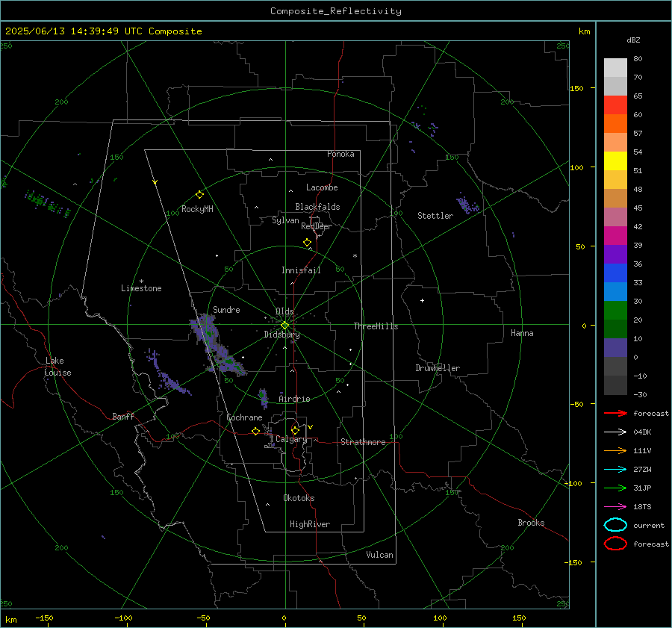Screen dimensions: 672x628
Task: Click the Limestone label
Action: point(141,288)
